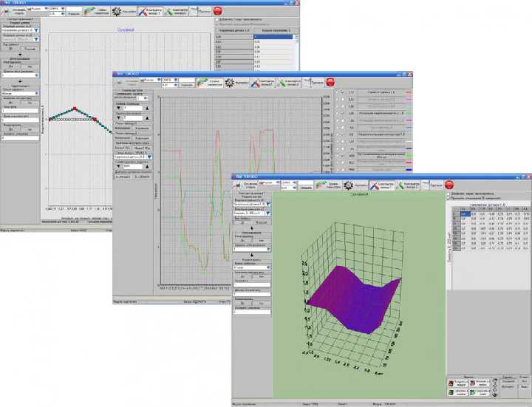Screen dimensions: 532x407
Task: Select red-blue tools calibrator icon in middle window
Action: point(256,83)
